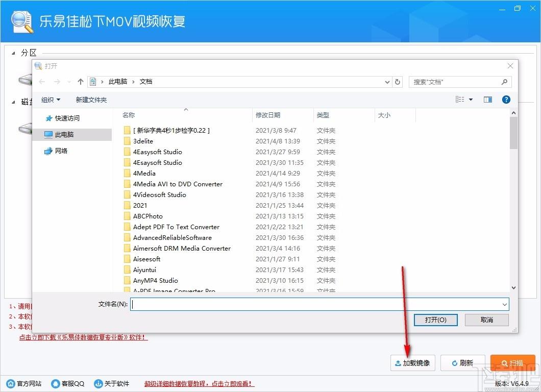Open the official website (官方网站) link

tap(24, 383)
